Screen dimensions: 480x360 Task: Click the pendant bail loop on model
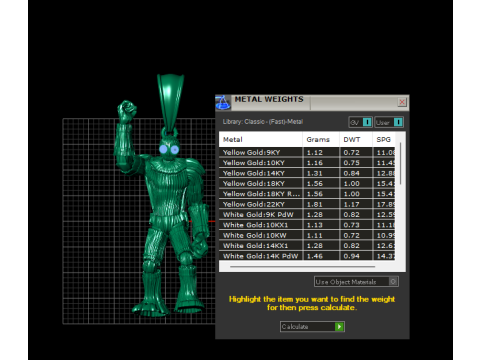170,102
